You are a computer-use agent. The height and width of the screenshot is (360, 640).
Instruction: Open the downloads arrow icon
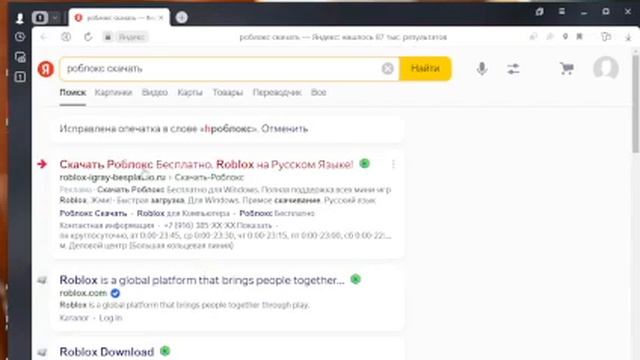pyautogui.click(x=629, y=37)
